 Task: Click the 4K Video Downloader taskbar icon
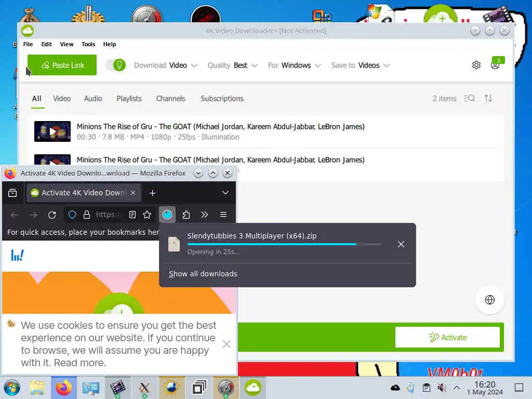(253, 388)
